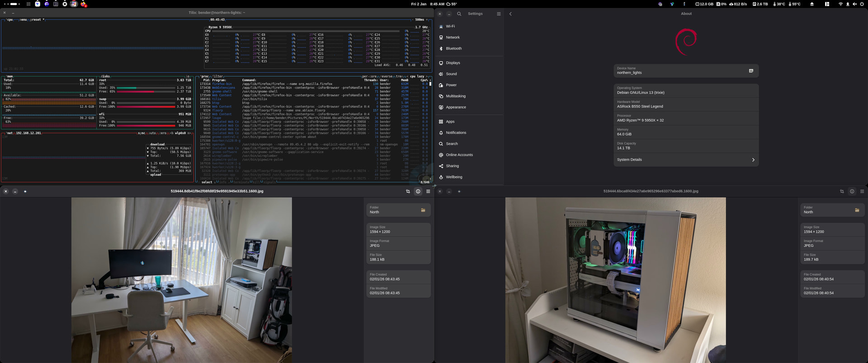Open the Settings hamburger menu
The image size is (868, 363).
point(499,14)
